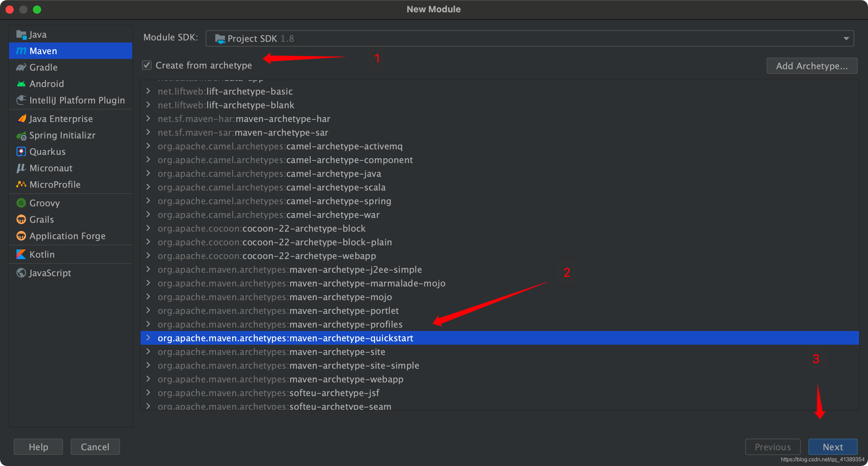Screen dimensions: 868x466
Task: Select Java Enterprise module type
Action: (71, 119)
